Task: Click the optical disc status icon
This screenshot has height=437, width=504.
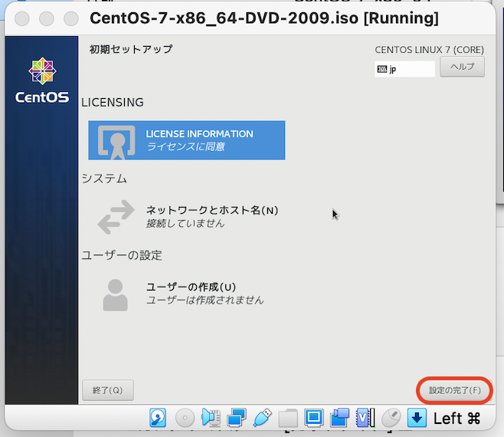Action: 185,418
